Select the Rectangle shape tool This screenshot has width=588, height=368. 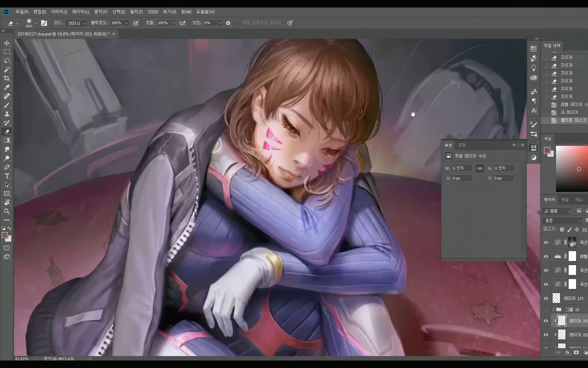coord(7,194)
